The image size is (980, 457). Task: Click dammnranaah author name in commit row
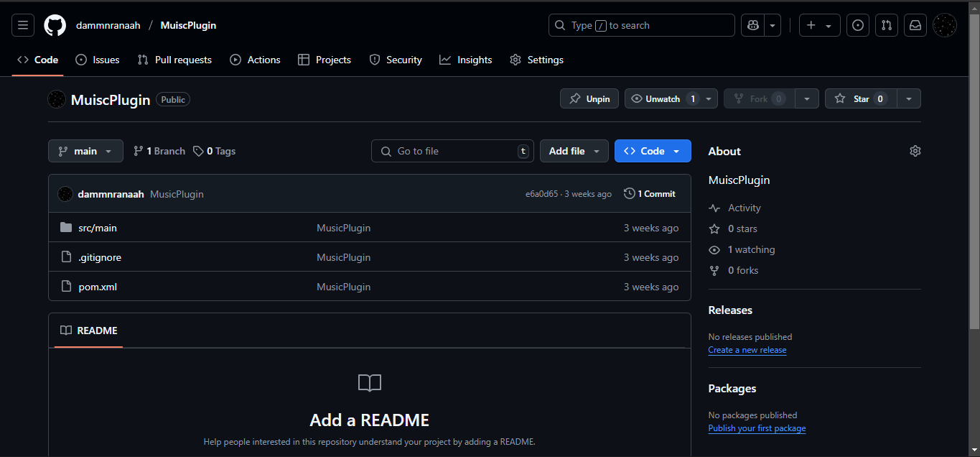pos(111,194)
